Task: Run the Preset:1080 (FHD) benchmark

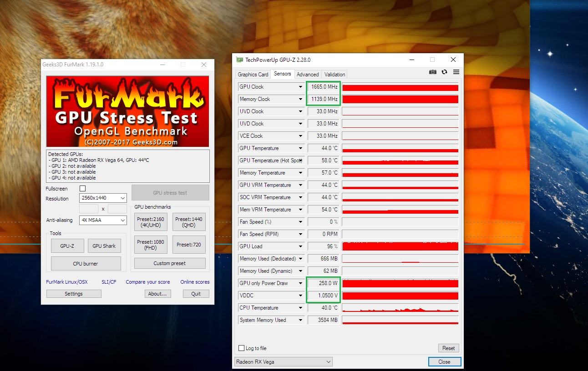Action: pyautogui.click(x=151, y=245)
